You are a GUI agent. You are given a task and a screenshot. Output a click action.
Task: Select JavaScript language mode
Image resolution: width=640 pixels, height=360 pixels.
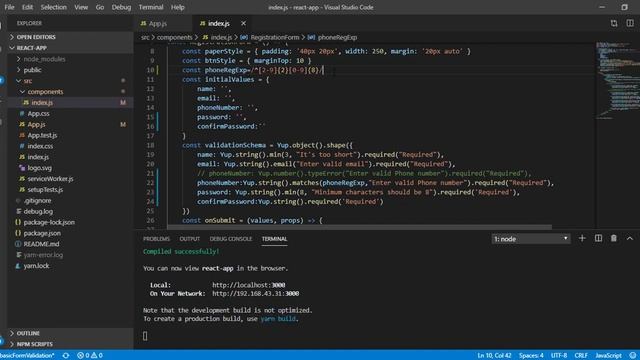(608, 356)
